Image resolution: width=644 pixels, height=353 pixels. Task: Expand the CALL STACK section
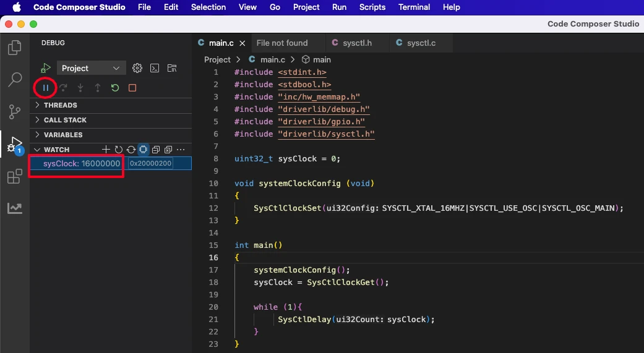[64, 120]
